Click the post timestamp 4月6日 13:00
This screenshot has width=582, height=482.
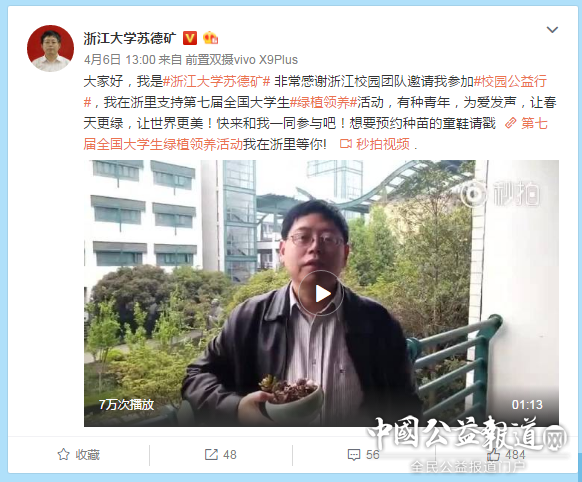(x=120, y=60)
